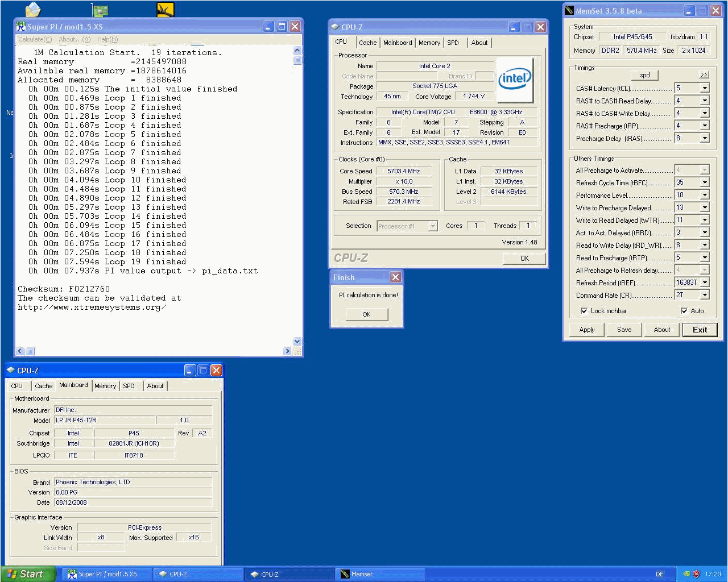Click the CPU-Z mainboard window title icon
The width and height of the screenshot is (728, 582).
pyautogui.click(x=10, y=370)
